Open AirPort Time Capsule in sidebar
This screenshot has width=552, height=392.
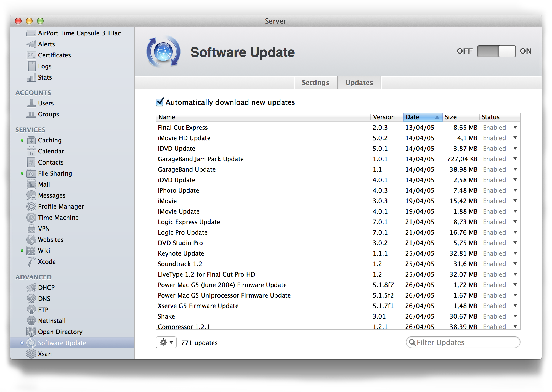74,33
